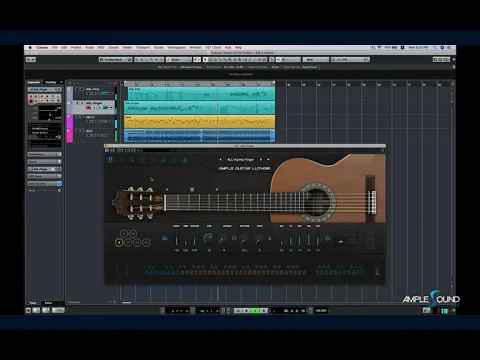
Task: Expand the Quick Controls section in Inspector
Action: tap(44, 184)
